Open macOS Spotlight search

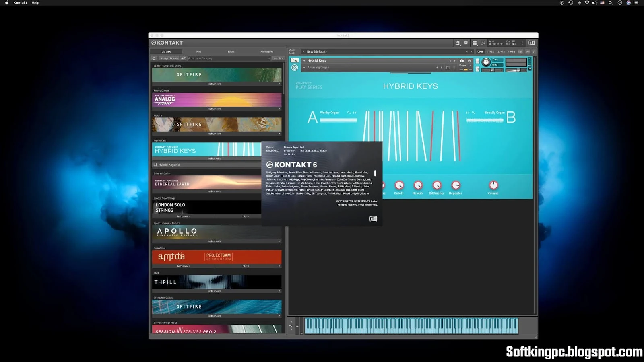click(x=611, y=3)
